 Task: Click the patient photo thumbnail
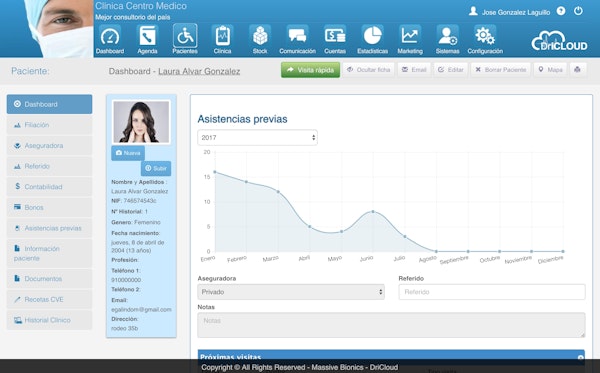141,122
